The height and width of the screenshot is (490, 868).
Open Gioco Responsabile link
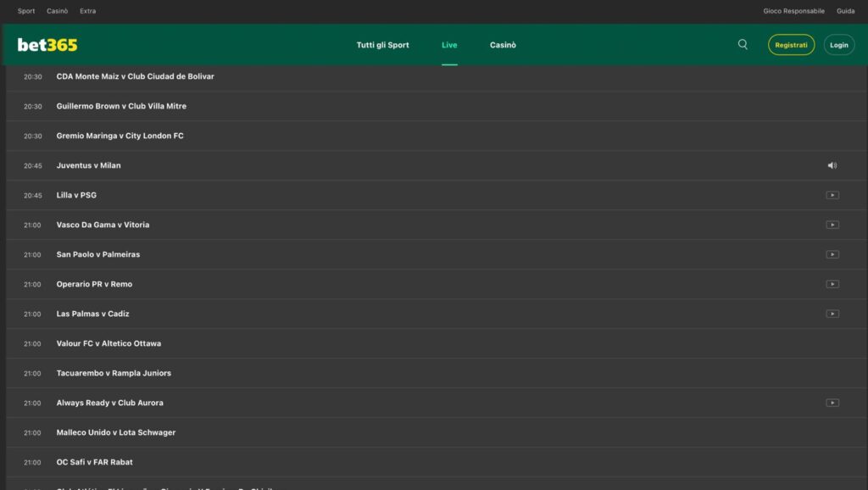point(793,11)
